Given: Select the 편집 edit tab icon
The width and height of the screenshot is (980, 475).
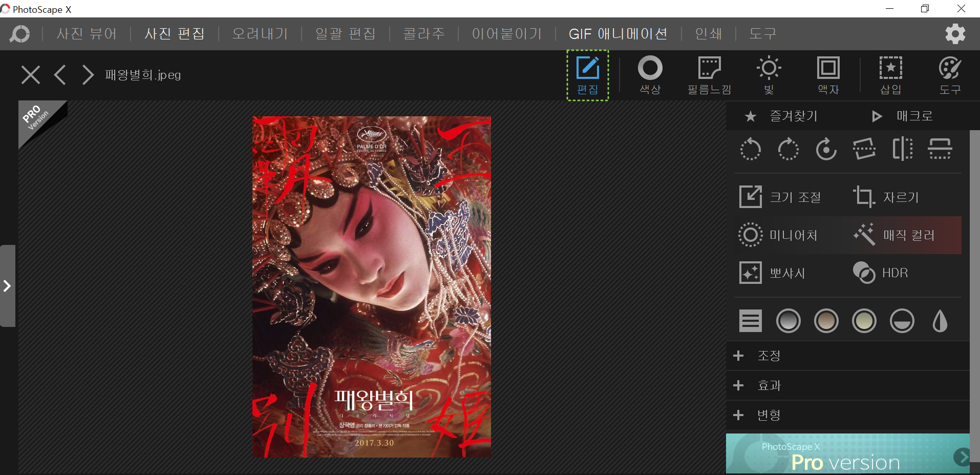Looking at the screenshot, I should (588, 75).
